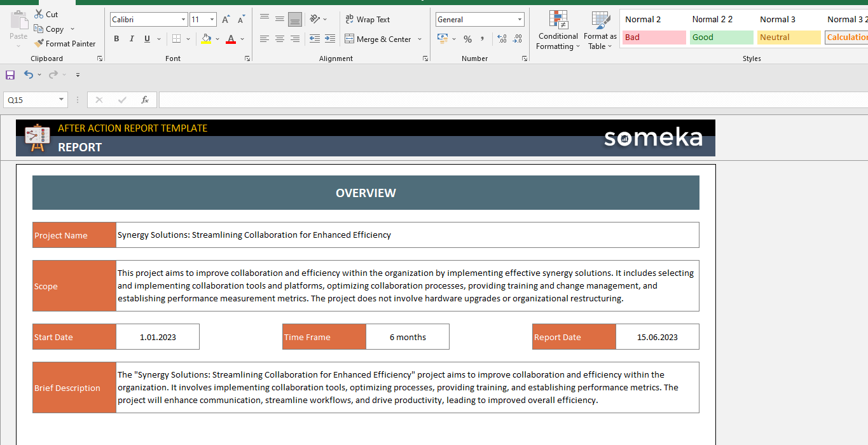Image resolution: width=868 pixels, height=445 pixels.
Task: Align text right
Action: (295, 39)
